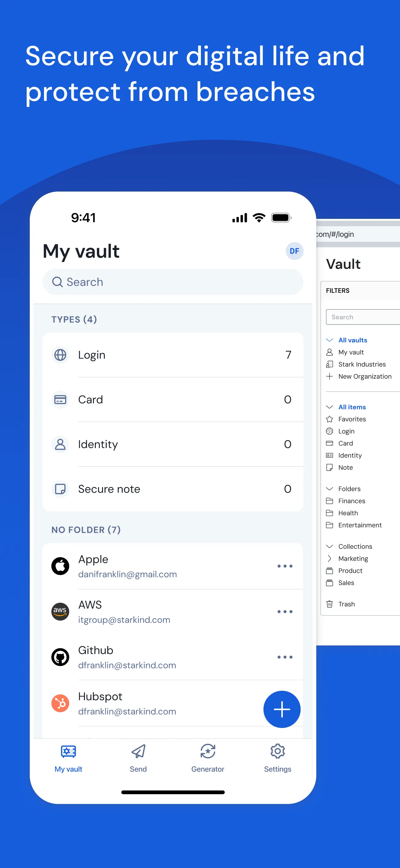
Task: Switch to the Send tab
Action: (138, 758)
